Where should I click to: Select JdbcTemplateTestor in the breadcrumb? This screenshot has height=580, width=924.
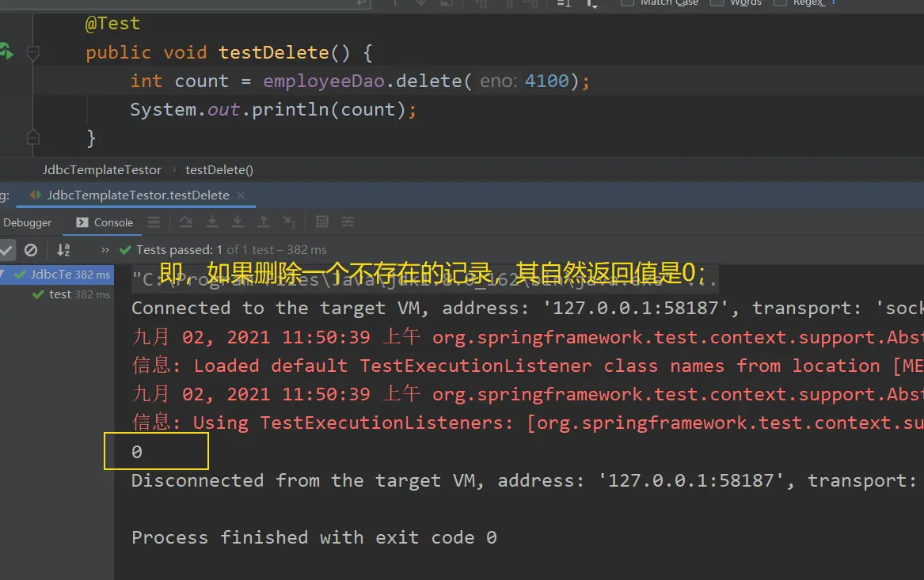(101, 169)
